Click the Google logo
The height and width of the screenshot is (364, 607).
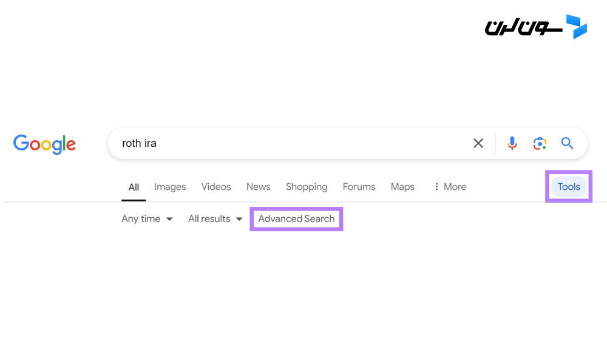[x=44, y=144]
